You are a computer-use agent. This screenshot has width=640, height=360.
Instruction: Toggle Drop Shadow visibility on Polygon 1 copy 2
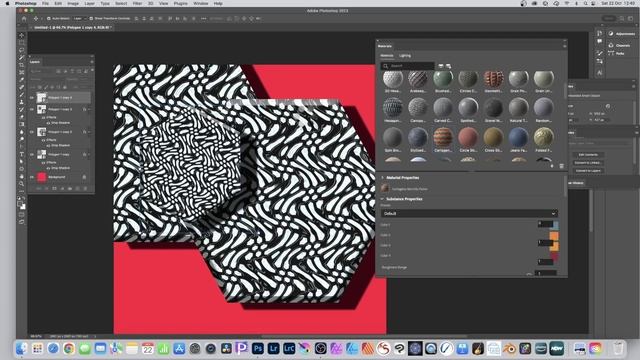(x=49, y=145)
